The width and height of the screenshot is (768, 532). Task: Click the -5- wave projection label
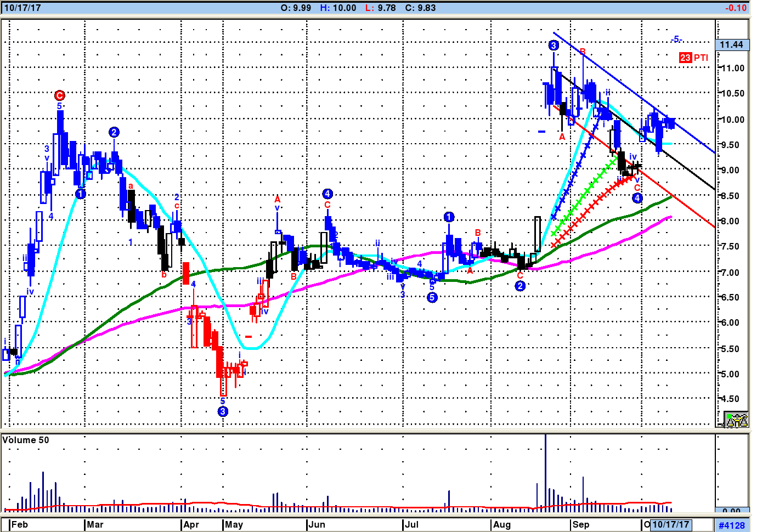676,39
